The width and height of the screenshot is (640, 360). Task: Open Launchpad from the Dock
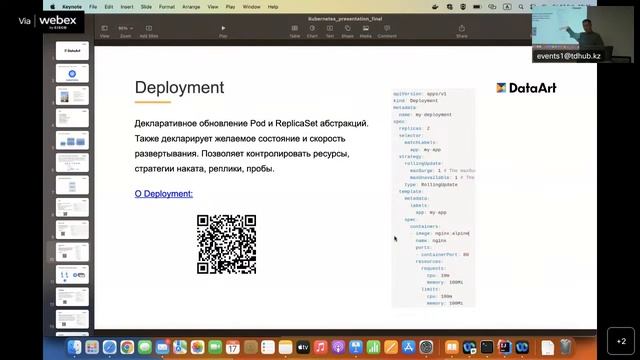pos(92,347)
